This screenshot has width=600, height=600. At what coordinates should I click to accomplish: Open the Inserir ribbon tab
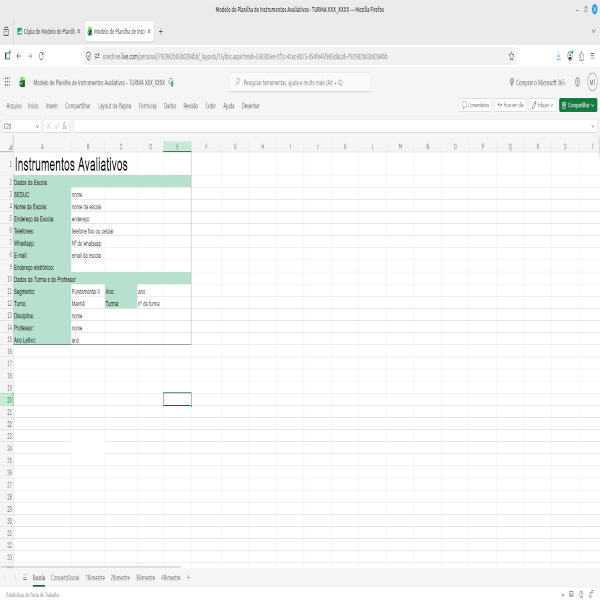click(x=52, y=106)
